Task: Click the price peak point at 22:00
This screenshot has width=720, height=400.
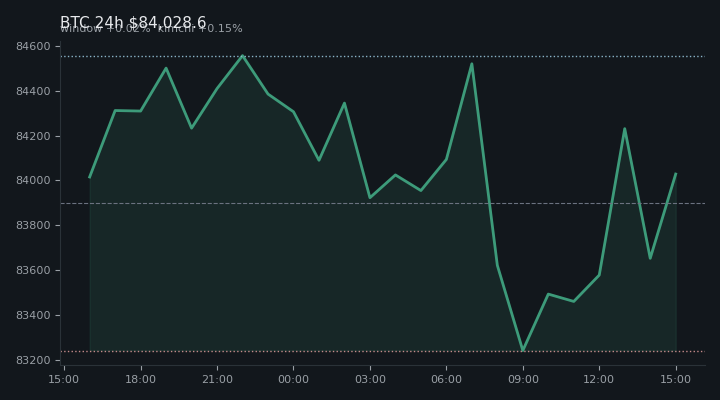Action: pos(242,56)
